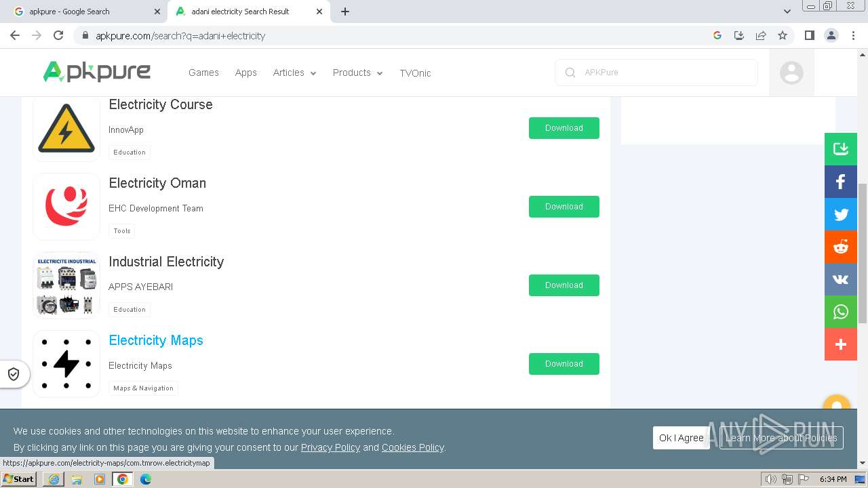868x488 pixels.
Task: Expand the Products dropdown menu
Action: [x=357, y=73]
